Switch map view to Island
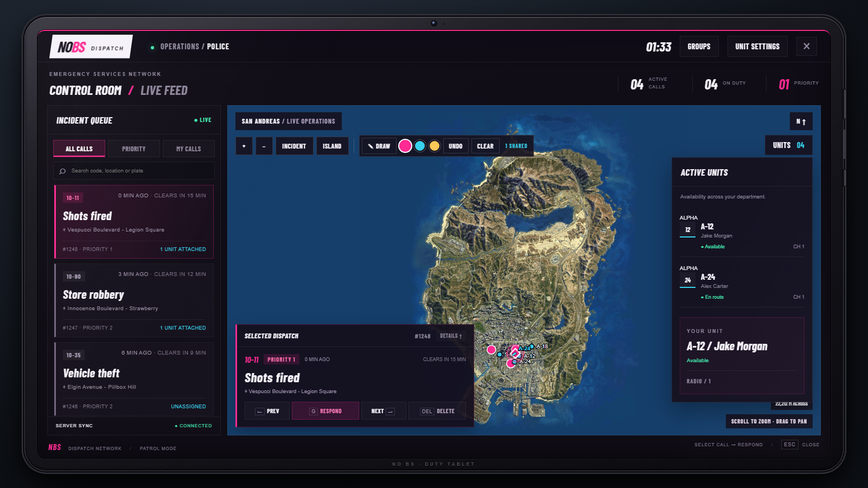 tap(332, 146)
